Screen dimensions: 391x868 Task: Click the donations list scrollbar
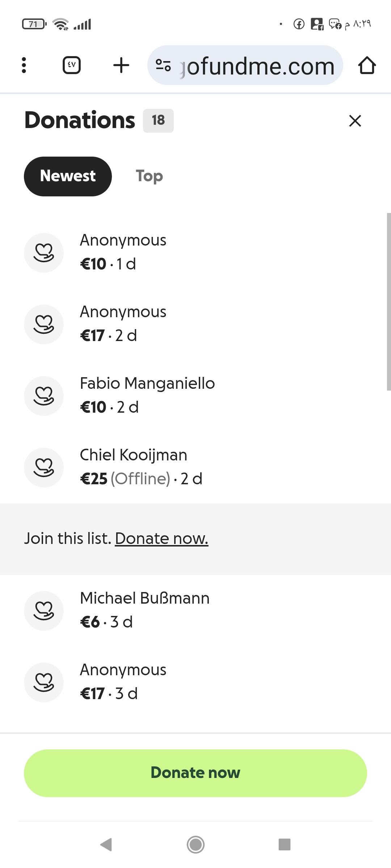[x=388, y=302]
